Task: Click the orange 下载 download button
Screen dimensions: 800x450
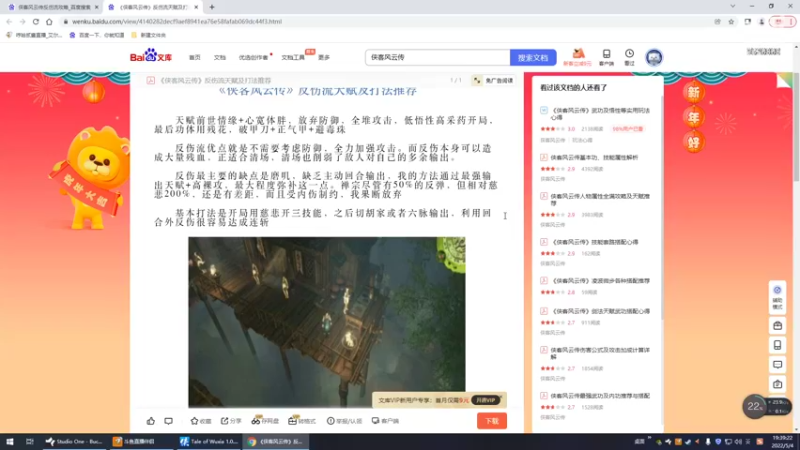Action: pos(492,421)
